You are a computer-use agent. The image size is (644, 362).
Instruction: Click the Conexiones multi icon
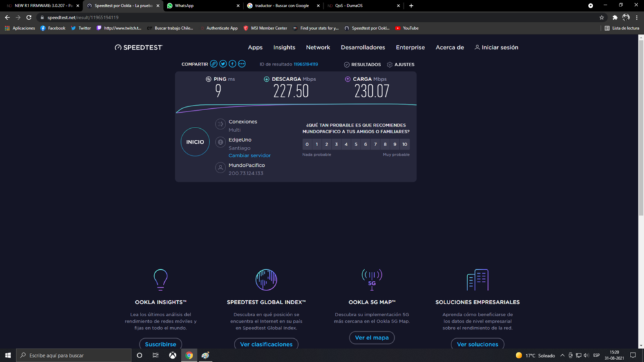point(220,124)
